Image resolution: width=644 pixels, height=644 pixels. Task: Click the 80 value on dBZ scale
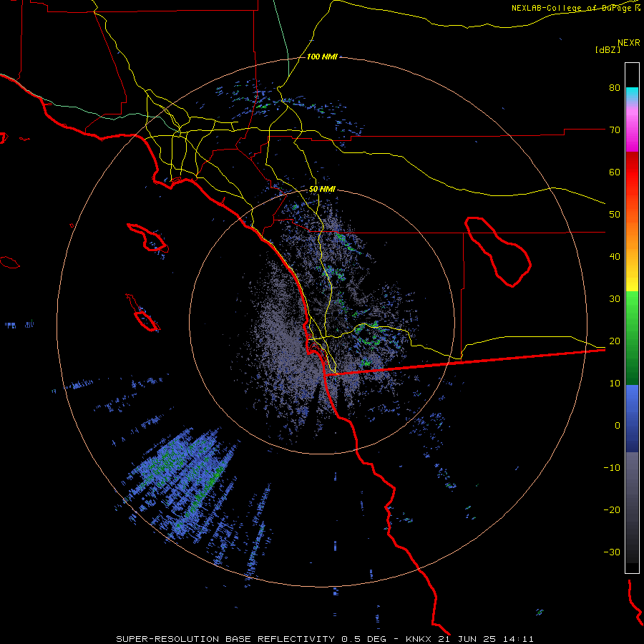[615, 88]
